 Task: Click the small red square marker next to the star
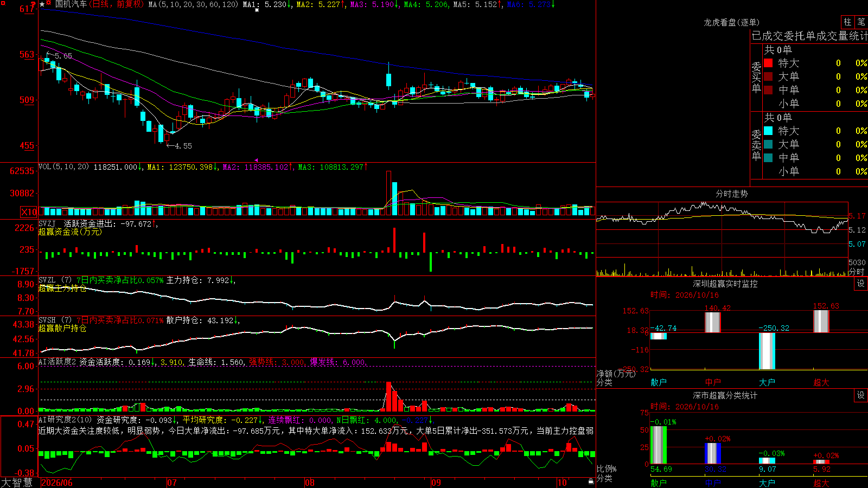click(49, 3)
